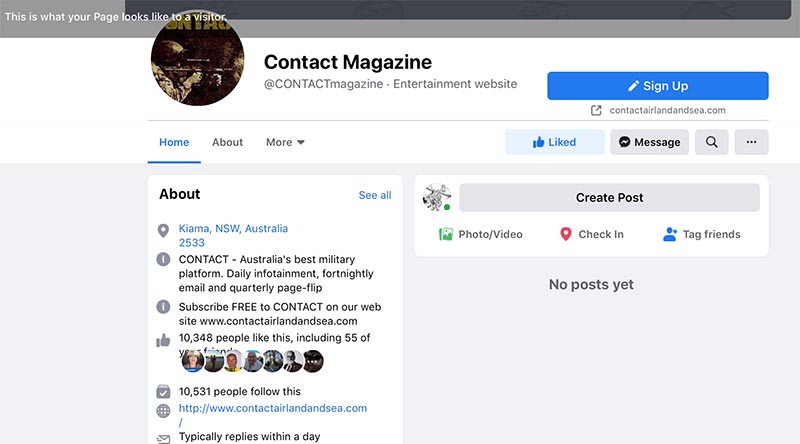Choose Check In post option

pos(591,234)
